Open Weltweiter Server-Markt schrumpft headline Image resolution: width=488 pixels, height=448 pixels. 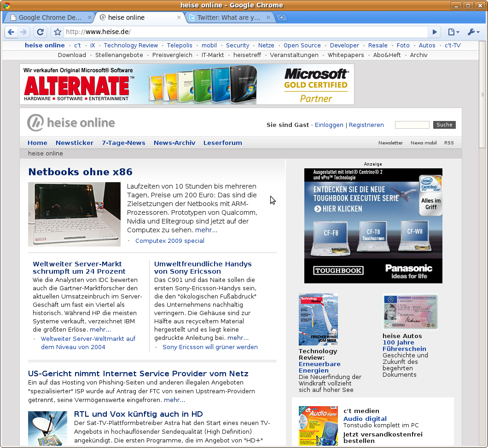click(79, 267)
